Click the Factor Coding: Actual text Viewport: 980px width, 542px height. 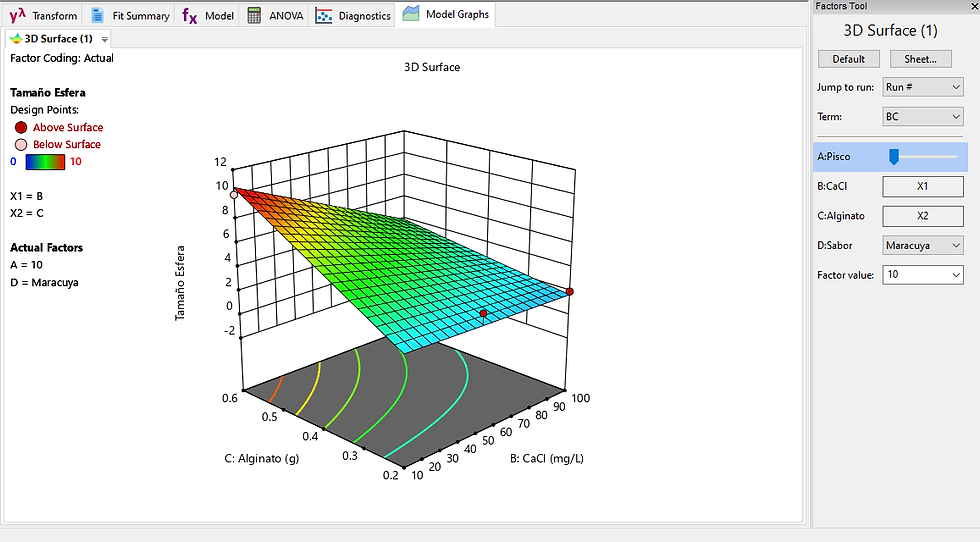[x=62, y=58]
